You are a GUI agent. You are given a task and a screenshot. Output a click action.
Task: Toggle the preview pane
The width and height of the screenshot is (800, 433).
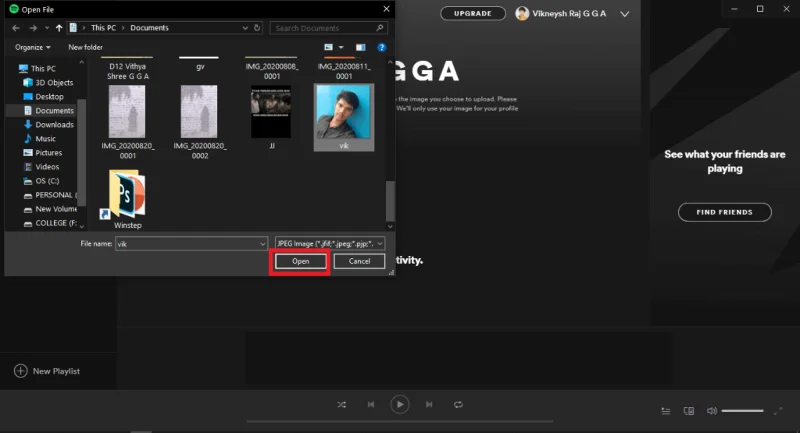coord(361,47)
